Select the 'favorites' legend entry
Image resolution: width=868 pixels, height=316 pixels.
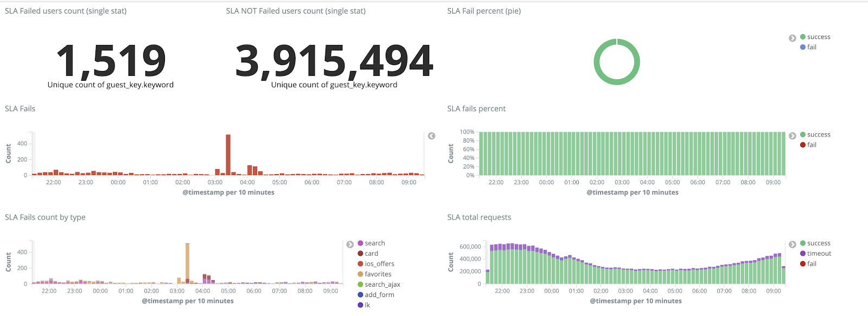click(x=378, y=274)
